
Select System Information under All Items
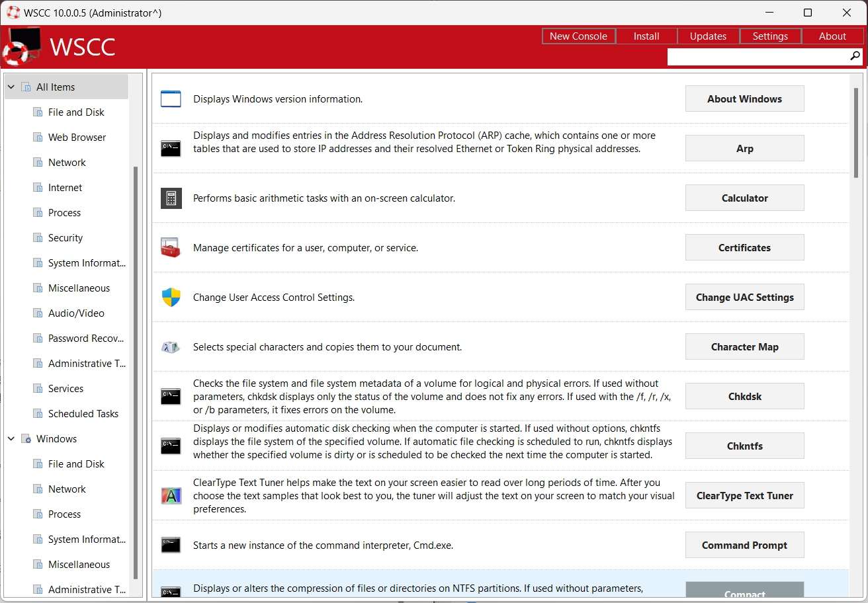[86, 263]
